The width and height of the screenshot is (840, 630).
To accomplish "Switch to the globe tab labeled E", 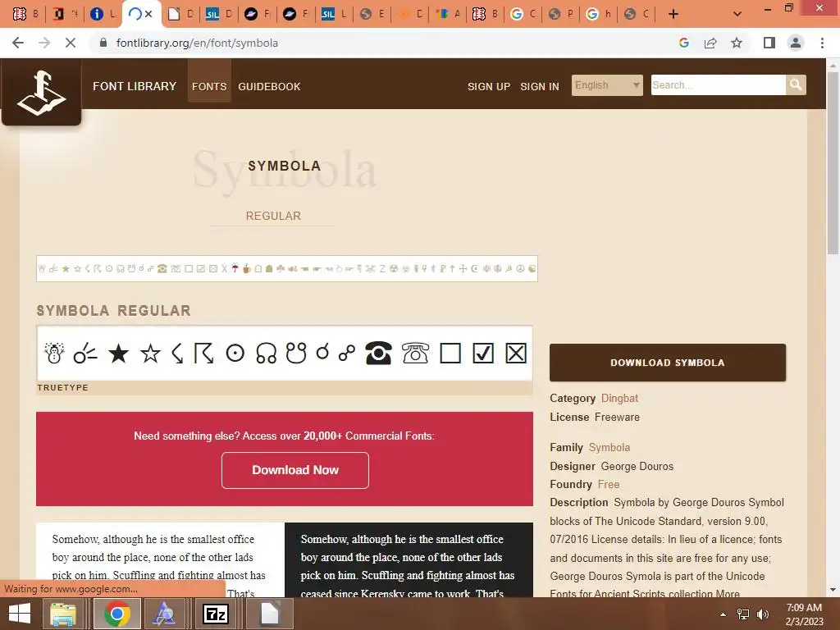I will pos(372,14).
